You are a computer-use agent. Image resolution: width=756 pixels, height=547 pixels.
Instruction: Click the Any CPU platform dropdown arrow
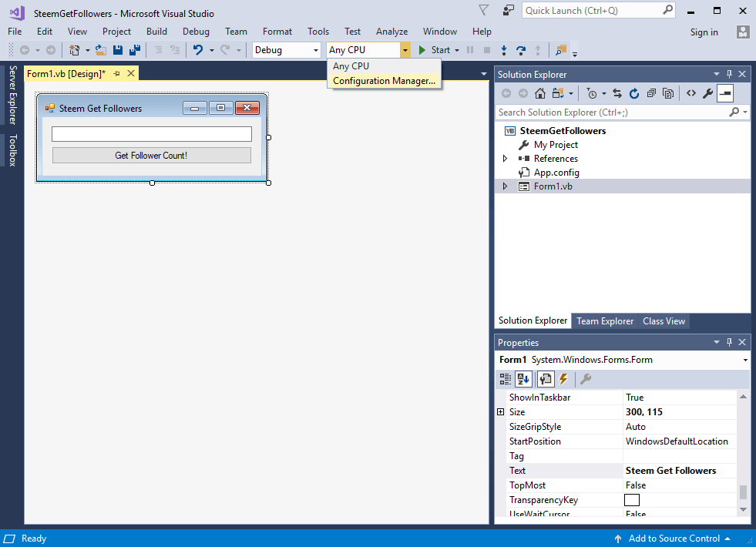click(405, 50)
